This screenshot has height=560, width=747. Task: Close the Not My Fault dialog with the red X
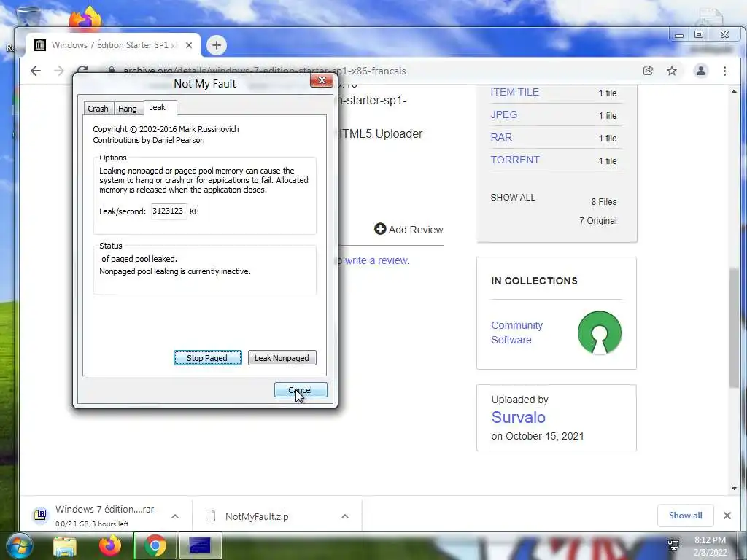(x=322, y=80)
